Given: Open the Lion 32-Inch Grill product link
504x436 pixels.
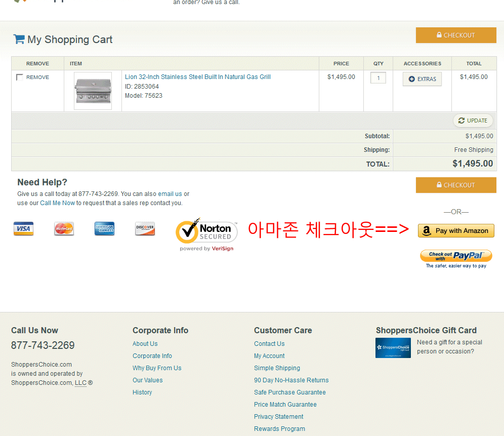Looking at the screenshot, I should (x=197, y=77).
